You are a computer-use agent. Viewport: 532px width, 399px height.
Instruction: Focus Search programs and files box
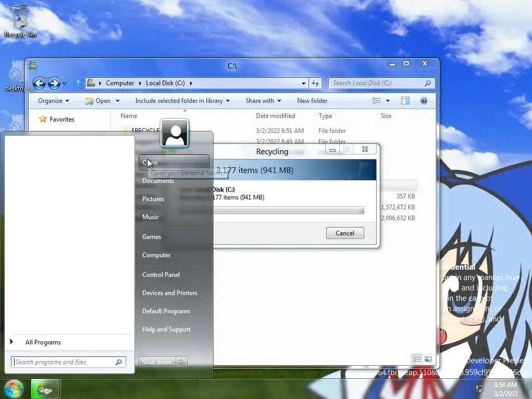[x=69, y=362]
